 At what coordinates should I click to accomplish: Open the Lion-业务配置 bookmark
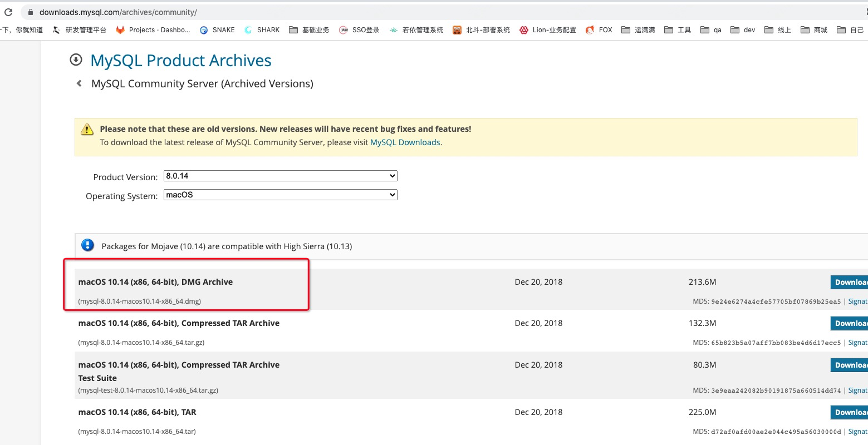coord(548,30)
